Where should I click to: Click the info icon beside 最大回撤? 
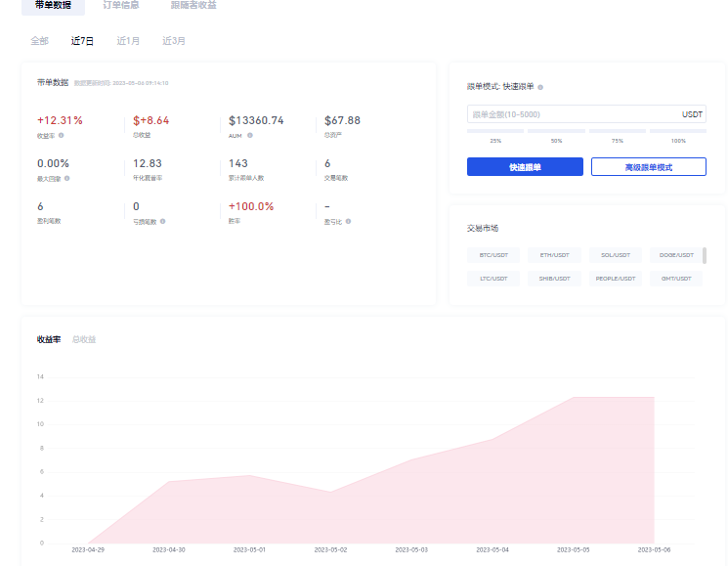pyautogui.click(x=67, y=179)
